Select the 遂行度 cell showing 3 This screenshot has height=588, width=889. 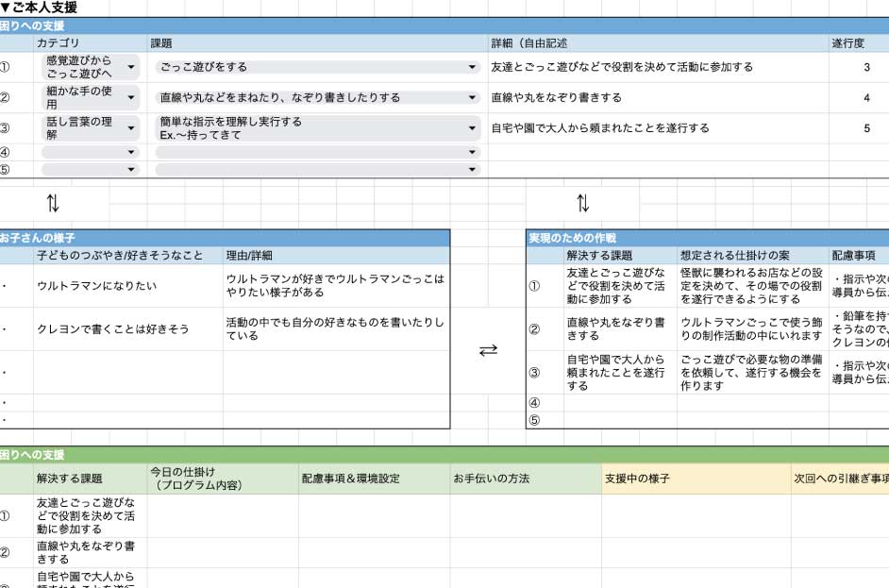tap(865, 68)
